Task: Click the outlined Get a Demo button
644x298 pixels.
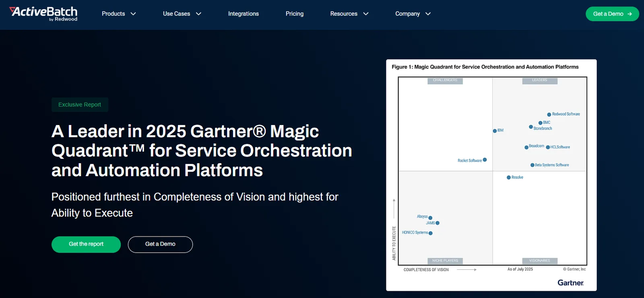Action: tap(160, 244)
